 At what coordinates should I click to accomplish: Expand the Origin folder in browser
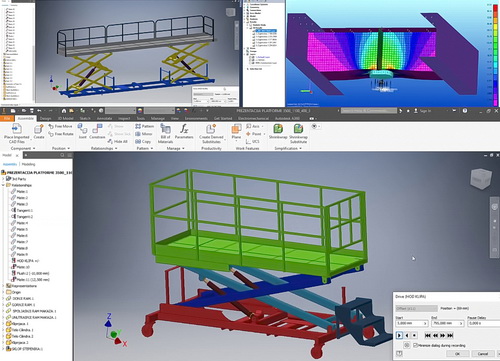click(x=3, y=292)
